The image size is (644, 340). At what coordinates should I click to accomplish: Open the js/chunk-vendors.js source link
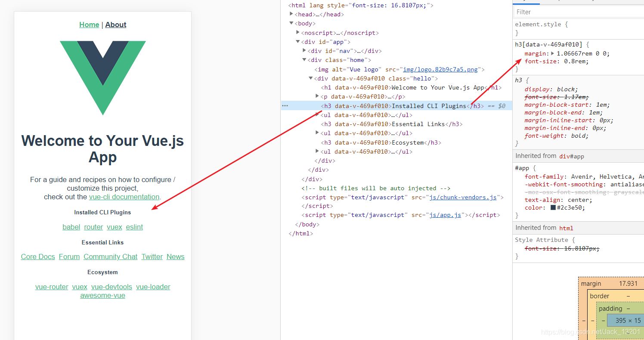[x=463, y=197]
